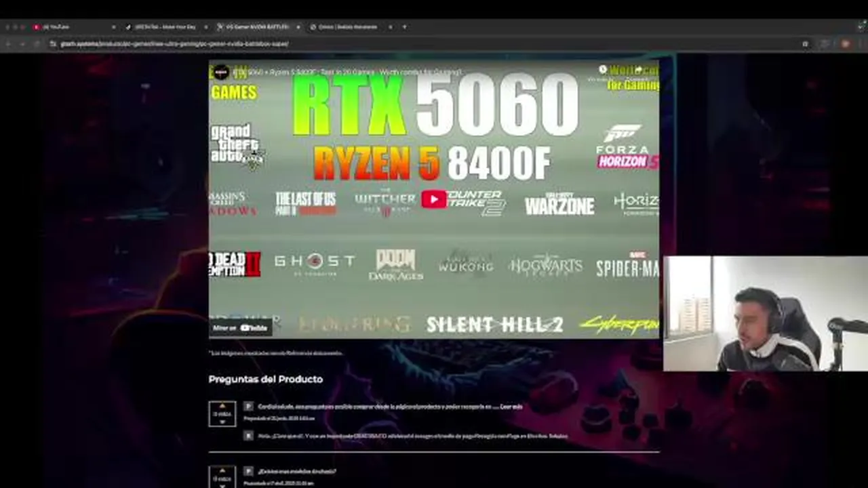Open 'Mirar en YouTube' link on video
The image size is (868, 488).
coord(240,328)
